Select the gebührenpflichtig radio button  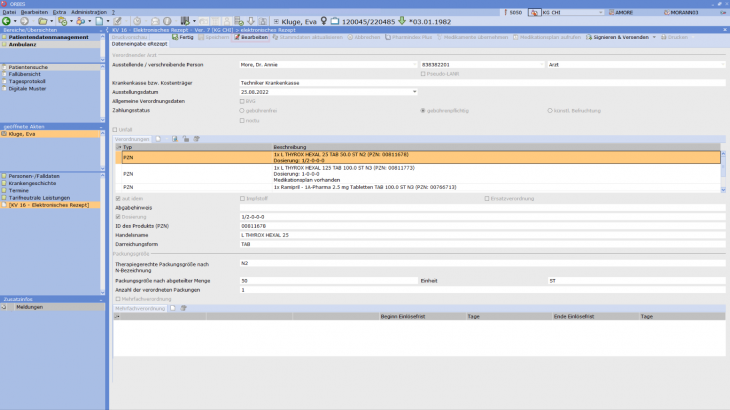point(423,110)
